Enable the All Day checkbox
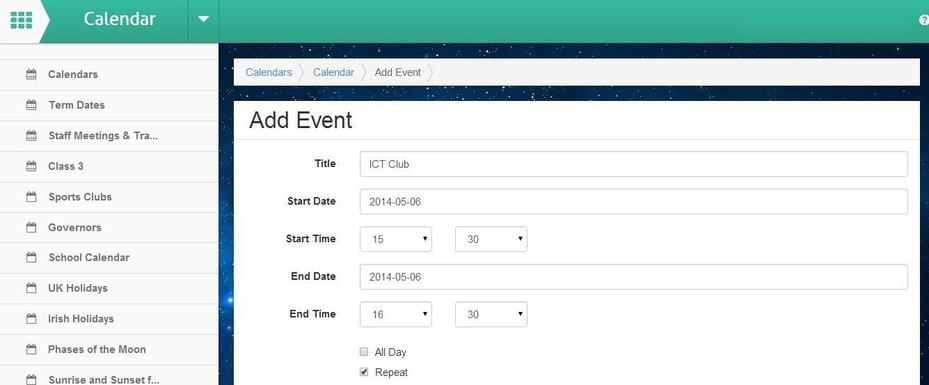Screen dimensions: 929x385 click(x=364, y=352)
